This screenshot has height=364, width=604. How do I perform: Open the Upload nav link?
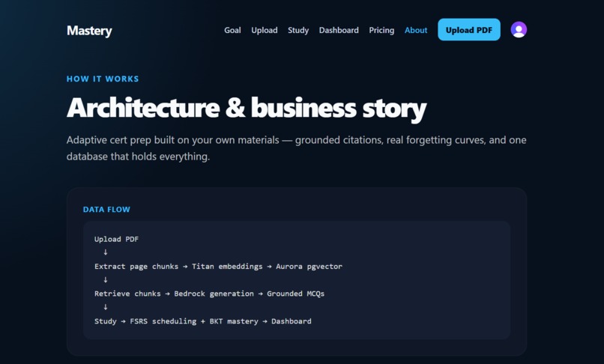[265, 30]
